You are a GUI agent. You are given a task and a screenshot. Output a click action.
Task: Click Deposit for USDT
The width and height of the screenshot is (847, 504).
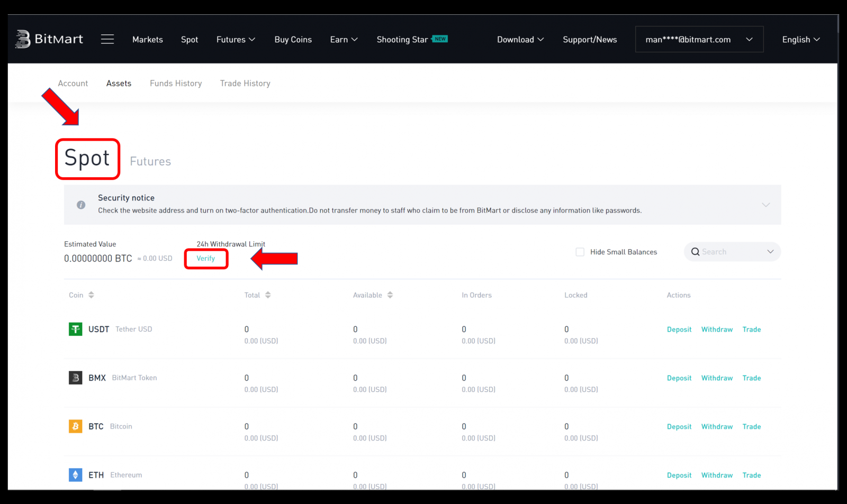coord(679,329)
